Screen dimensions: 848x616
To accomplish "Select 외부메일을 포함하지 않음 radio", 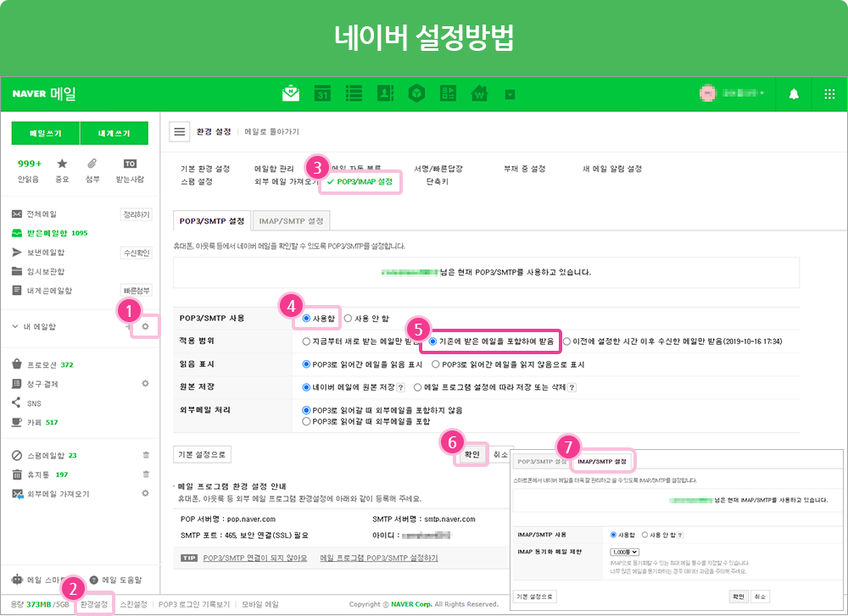I will 306,411.
